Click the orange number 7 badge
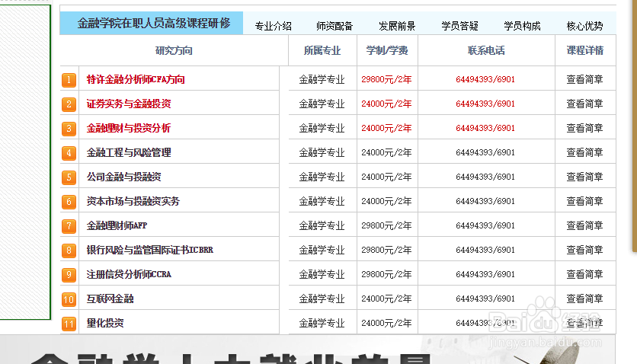This screenshot has height=364, width=637. tap(69, 225)
